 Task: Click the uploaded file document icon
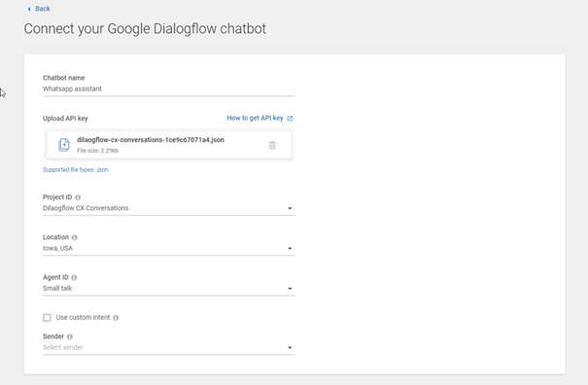[x=64, y=145]
